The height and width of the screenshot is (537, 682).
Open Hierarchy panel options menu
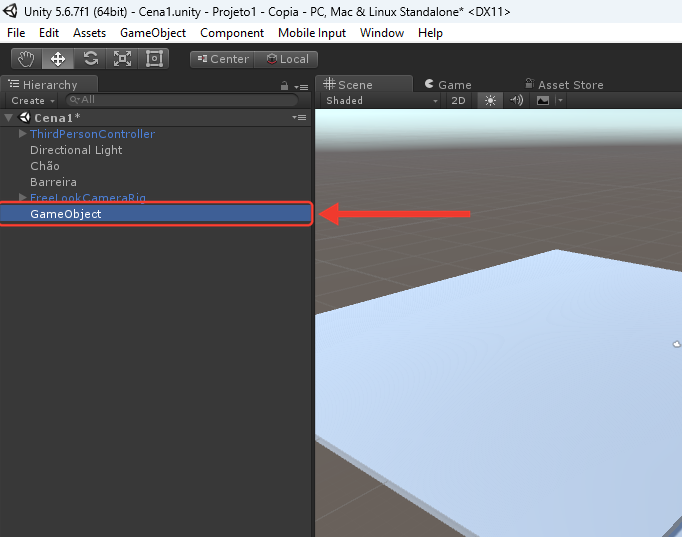click(301, 87)
